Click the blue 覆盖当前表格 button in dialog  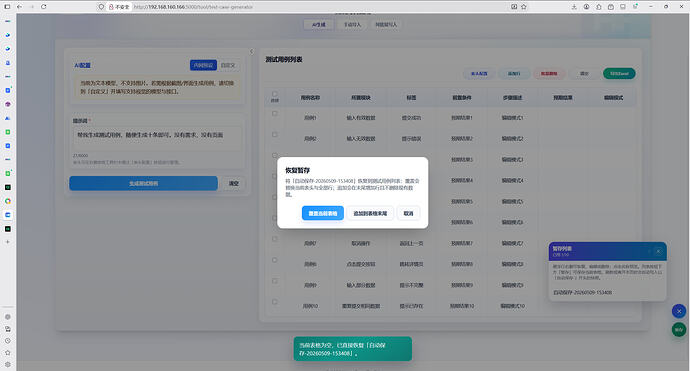click(x=323, y=213)
